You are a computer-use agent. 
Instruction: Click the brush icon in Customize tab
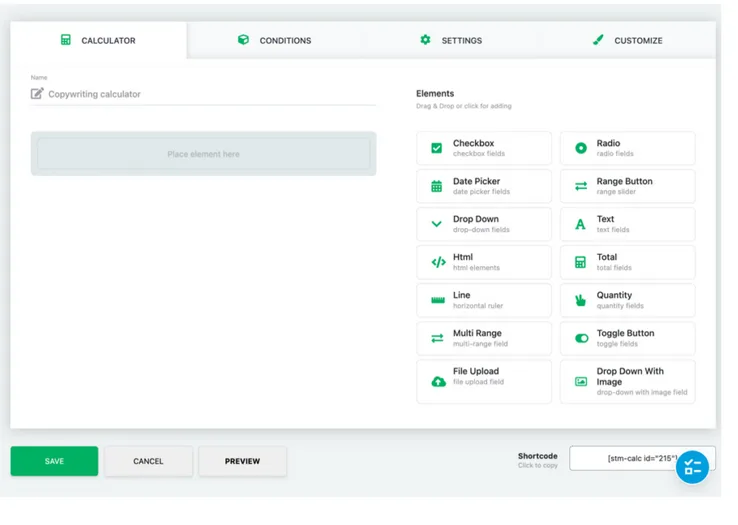pos(598,40)
